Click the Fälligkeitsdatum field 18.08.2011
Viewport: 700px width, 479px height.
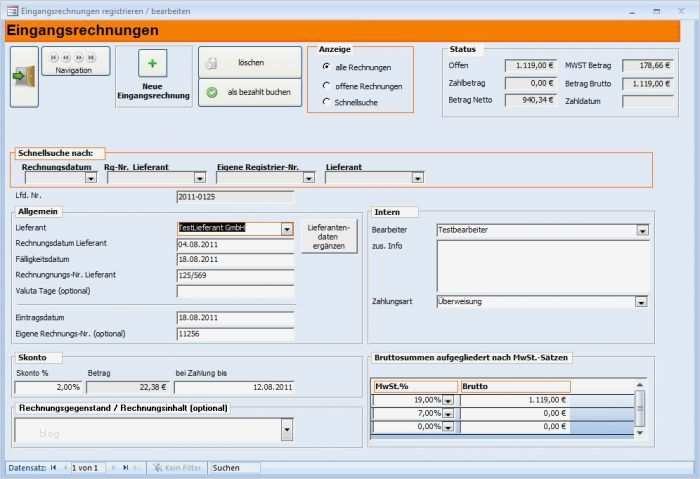click(x=235, y=260)
